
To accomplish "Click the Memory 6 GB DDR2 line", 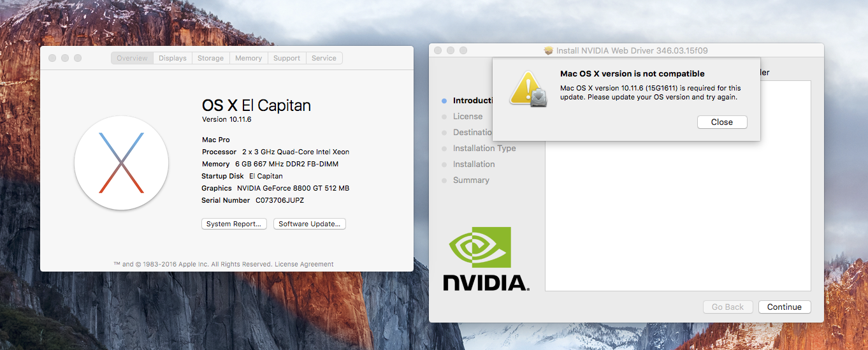I will click(x=270, y=164).
